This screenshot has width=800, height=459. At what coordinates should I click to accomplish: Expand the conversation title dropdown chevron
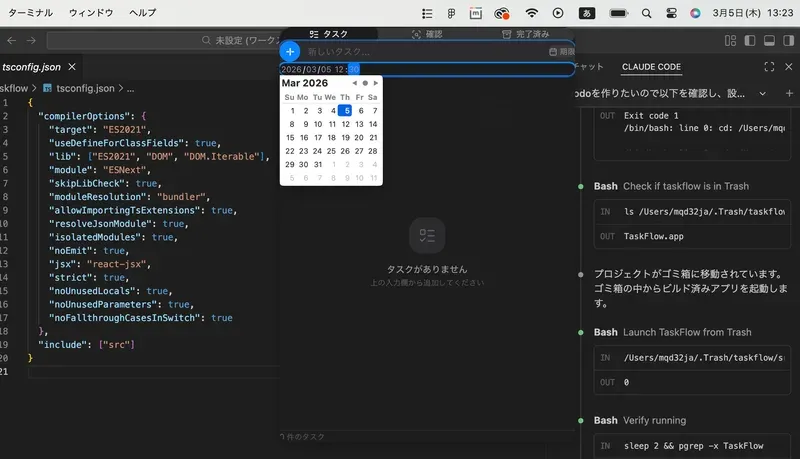coord(763,93)
